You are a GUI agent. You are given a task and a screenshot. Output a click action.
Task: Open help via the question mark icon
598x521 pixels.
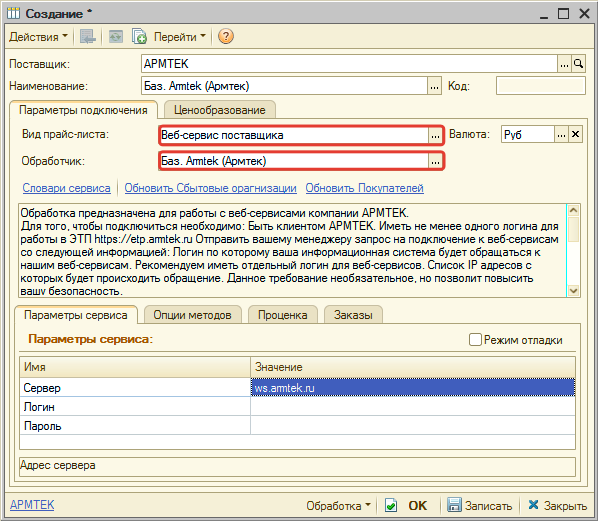click(x=226, y=37)
